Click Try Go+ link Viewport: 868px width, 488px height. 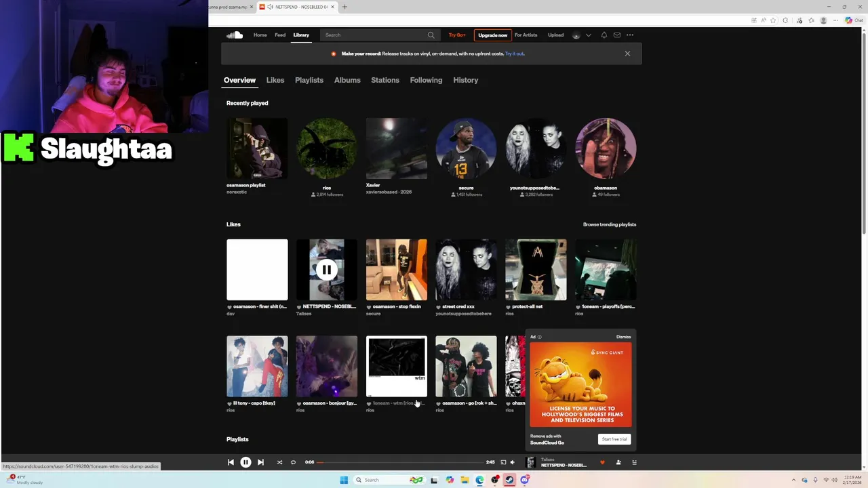point(457,35)
